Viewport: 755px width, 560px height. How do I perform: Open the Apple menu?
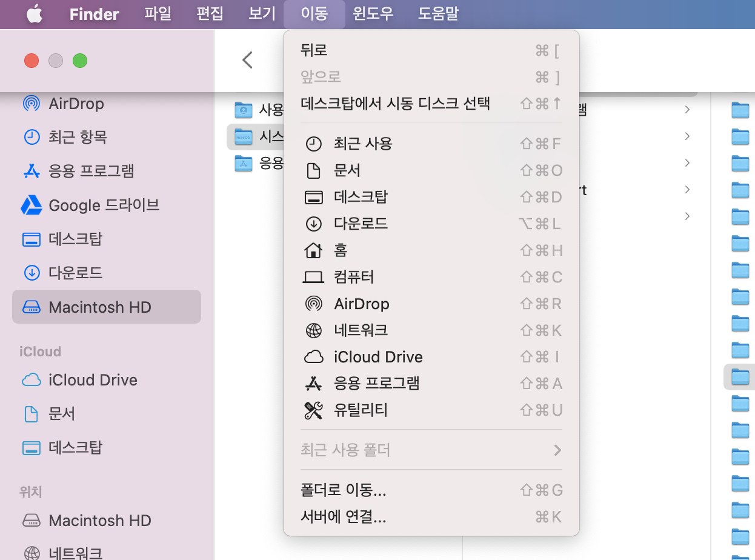coord(34,14)
